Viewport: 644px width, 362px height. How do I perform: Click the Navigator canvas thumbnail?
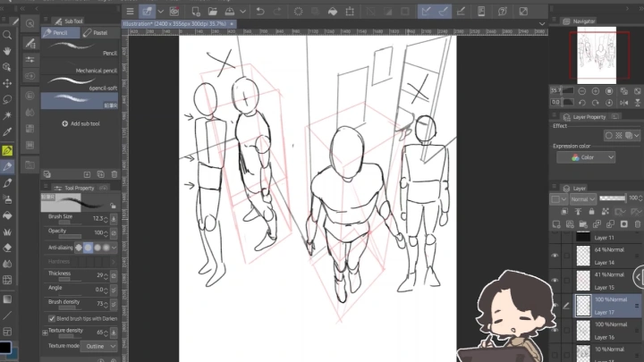597,55
